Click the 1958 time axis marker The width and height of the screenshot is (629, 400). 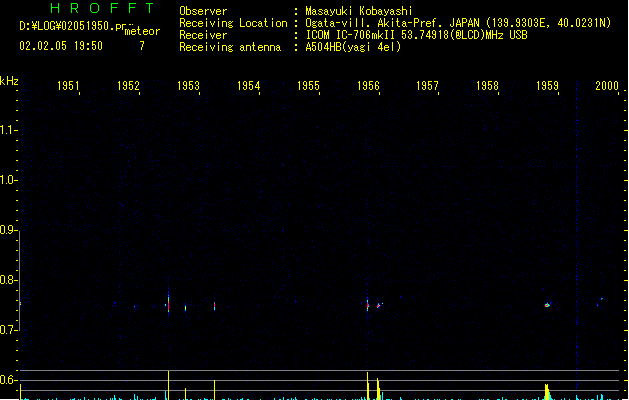click(x=487, y=85)
